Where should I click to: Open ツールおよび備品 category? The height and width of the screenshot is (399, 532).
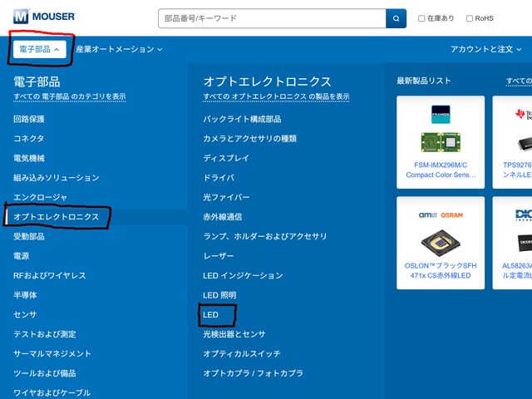pos(44,373)
